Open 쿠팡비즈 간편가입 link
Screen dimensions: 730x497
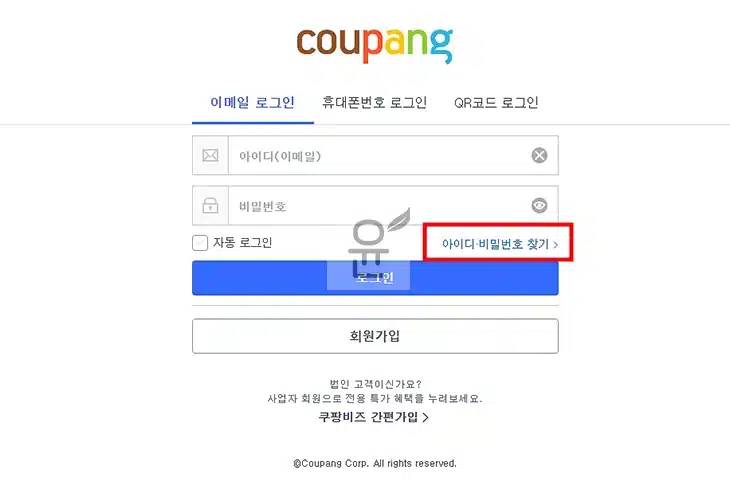pos(368,417)
